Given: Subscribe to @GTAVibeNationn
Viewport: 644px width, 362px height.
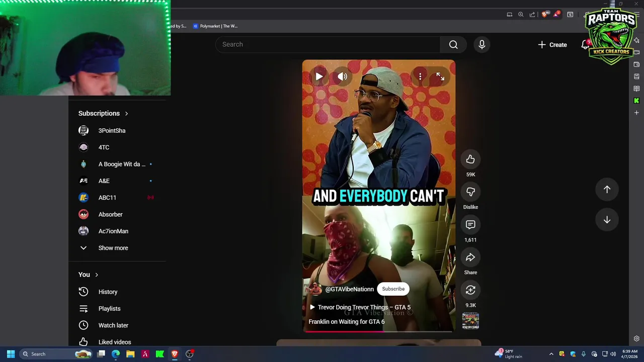Looking at the screenshot, I should click(393, 289).
